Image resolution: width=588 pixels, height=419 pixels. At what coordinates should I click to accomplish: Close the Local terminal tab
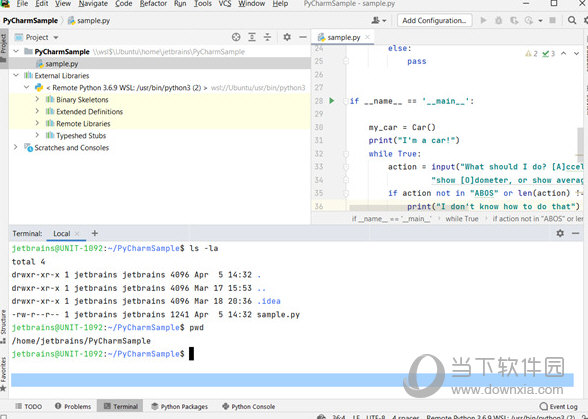[77, 233]
